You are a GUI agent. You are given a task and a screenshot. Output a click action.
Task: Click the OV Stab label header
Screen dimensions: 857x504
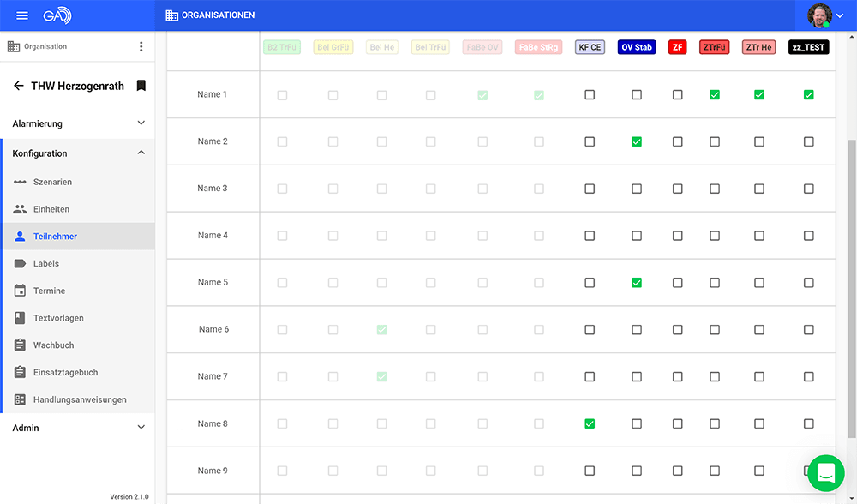point(637,47)
